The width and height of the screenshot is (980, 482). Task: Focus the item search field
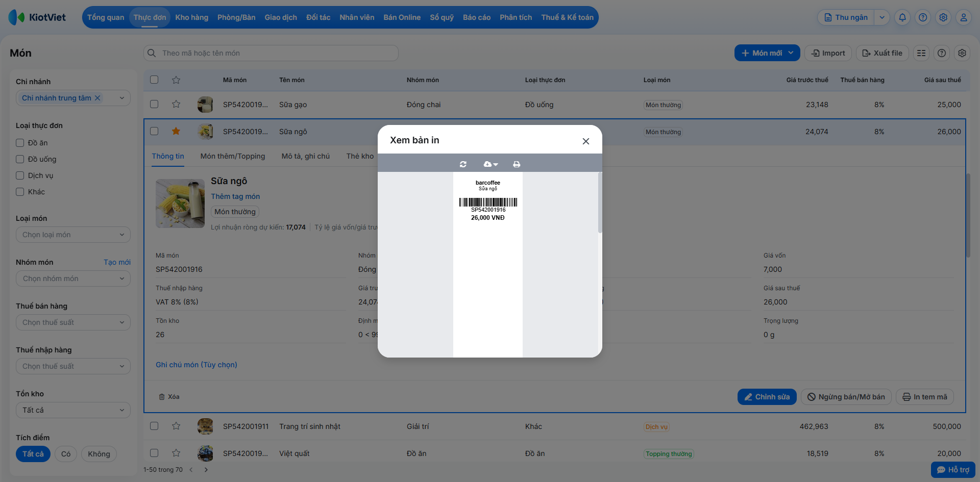271,53
